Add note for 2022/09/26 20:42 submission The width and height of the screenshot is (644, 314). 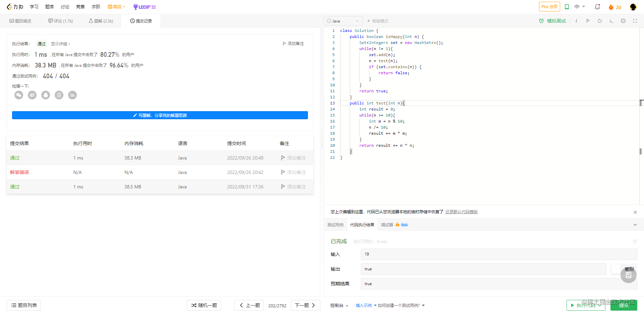click(x=293, y=172)
